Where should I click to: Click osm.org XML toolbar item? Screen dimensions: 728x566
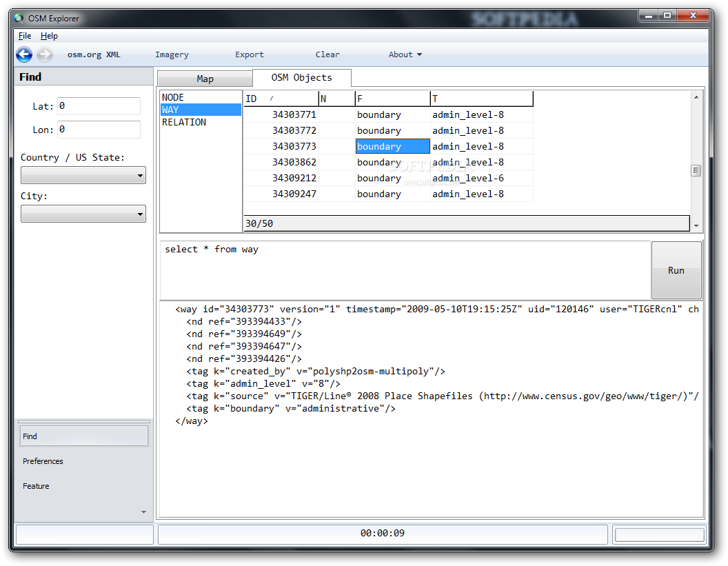[93, 54]
